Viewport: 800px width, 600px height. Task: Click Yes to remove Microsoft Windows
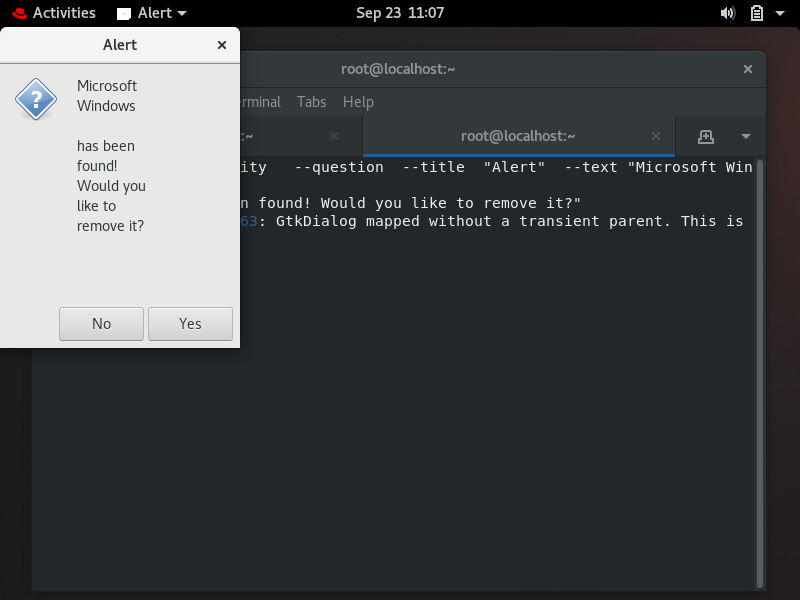pyautogui.click(x=190, y=323)
